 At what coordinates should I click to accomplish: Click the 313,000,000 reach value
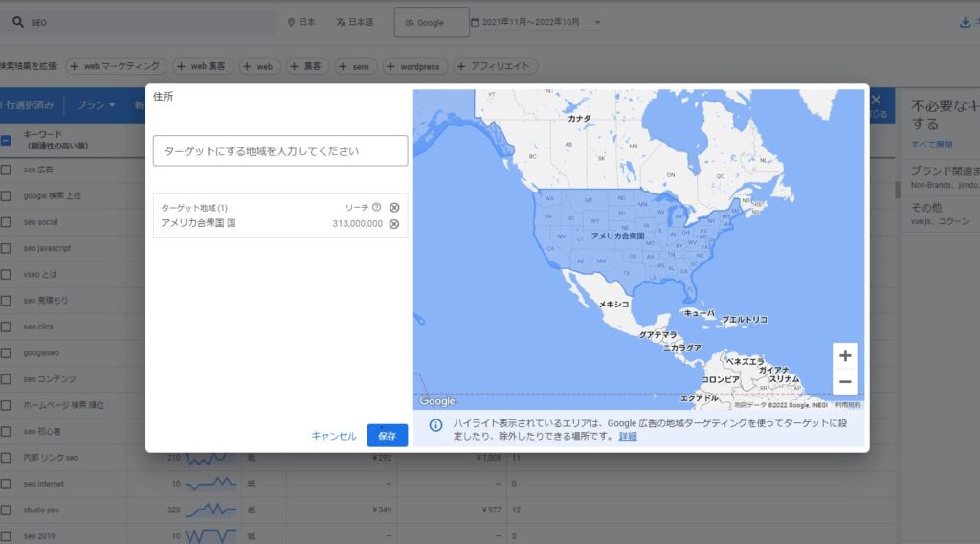(358, 224)
